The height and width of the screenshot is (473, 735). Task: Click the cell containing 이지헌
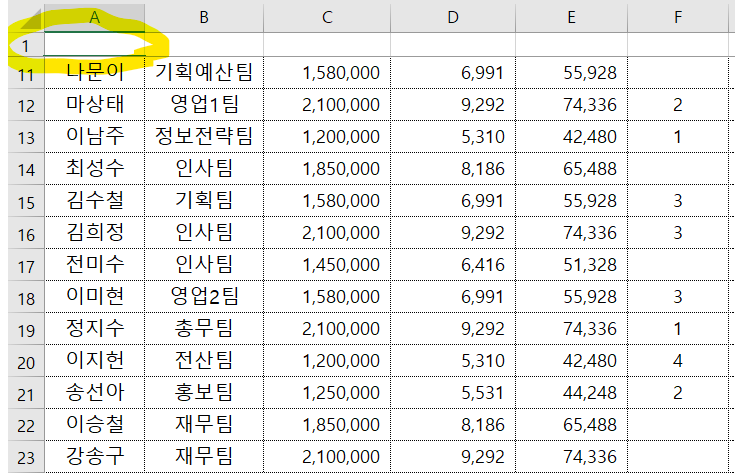94,360
